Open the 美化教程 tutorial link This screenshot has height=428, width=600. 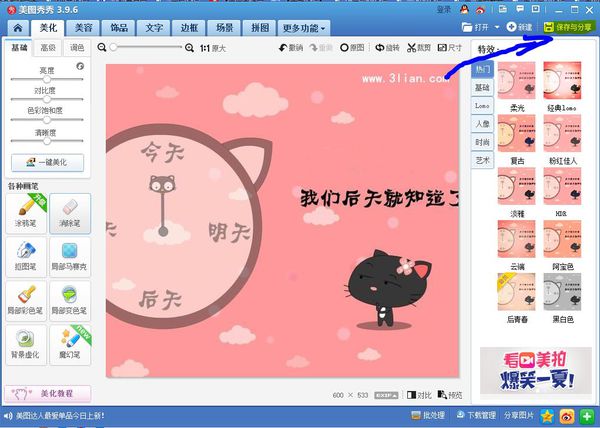47,394
